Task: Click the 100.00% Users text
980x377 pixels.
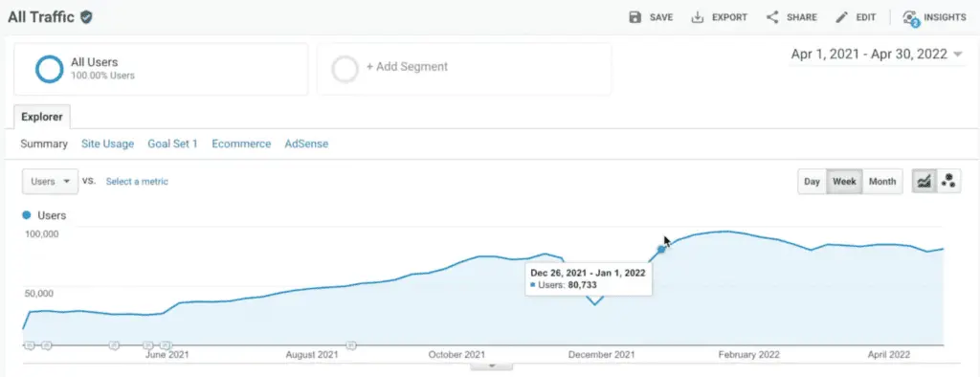Action: point(102,76)
